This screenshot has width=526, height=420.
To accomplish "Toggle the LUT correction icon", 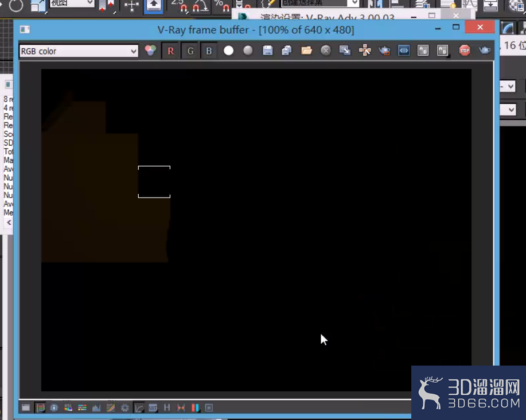I will coord(153,407).
